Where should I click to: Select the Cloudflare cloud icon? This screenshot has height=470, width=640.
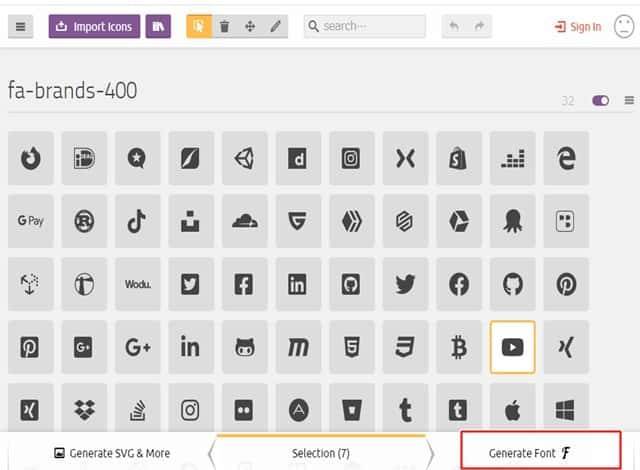pyautogui.click(x=245, y=221)
